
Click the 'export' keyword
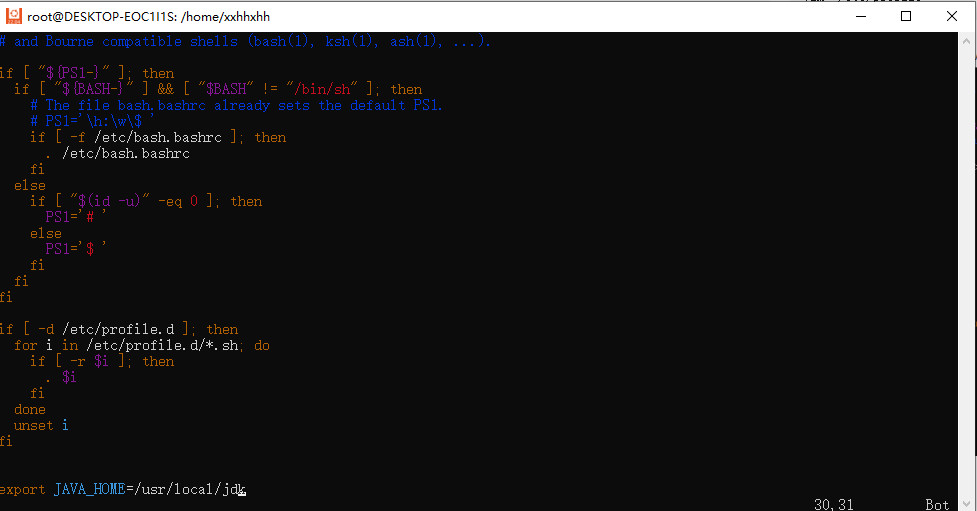23,489
